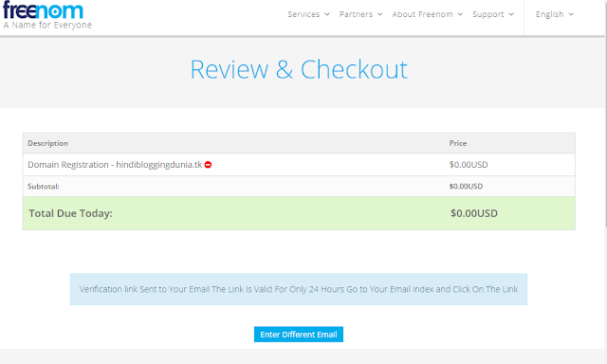Click the page vertical scrollbar
607x364 pixels.
(605, 116)
